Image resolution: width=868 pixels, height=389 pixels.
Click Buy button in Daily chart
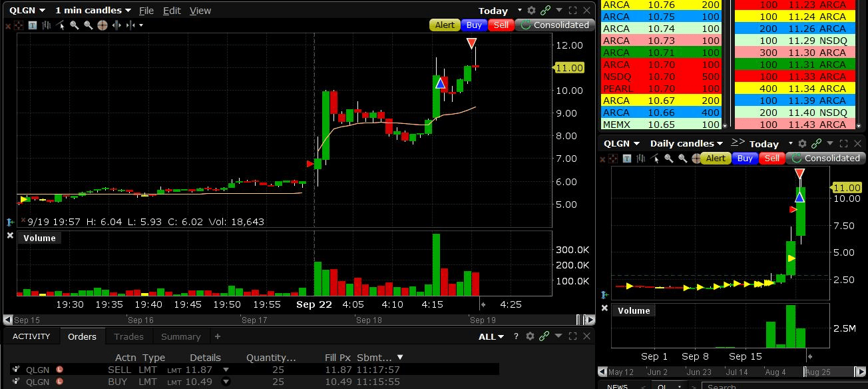coord(745,159)
